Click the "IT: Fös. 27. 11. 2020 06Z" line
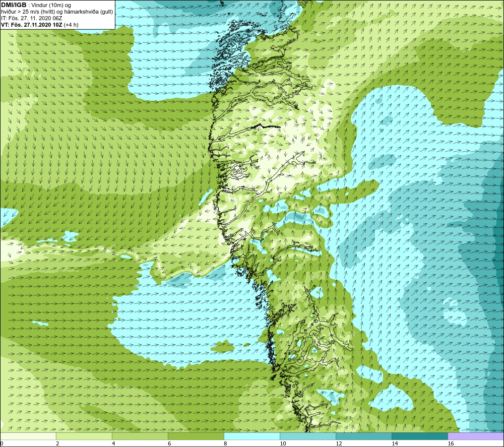504x447 pixels. tap(31, 18)
